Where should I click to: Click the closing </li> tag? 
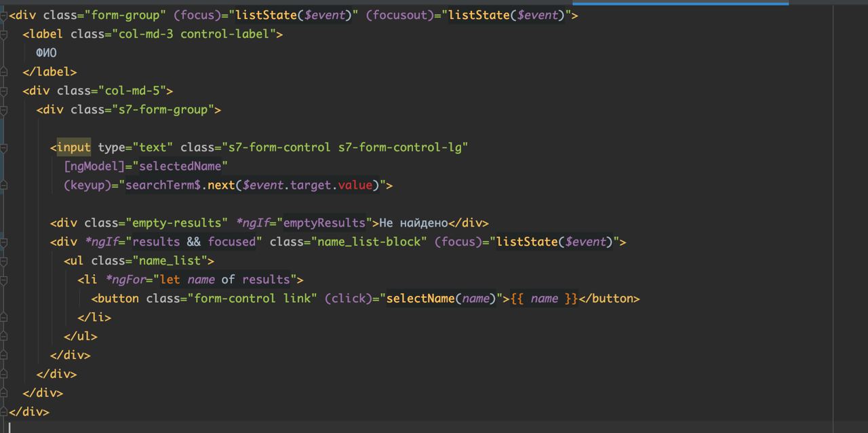94,318
